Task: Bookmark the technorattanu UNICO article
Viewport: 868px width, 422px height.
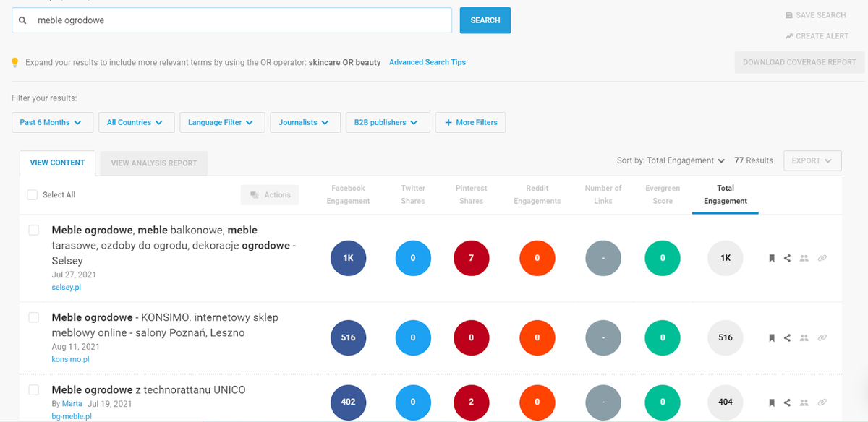Action: pos(772,402)
